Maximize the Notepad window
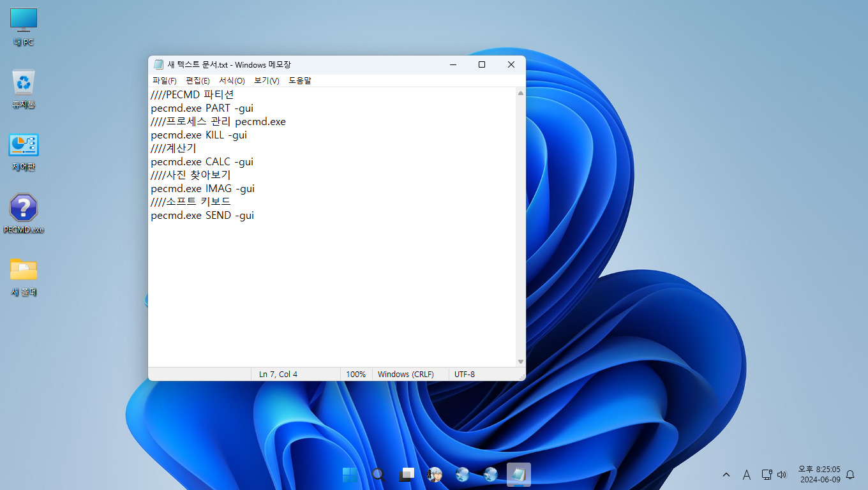Viewport: 868px width, 490px height. tap(482, 64)
